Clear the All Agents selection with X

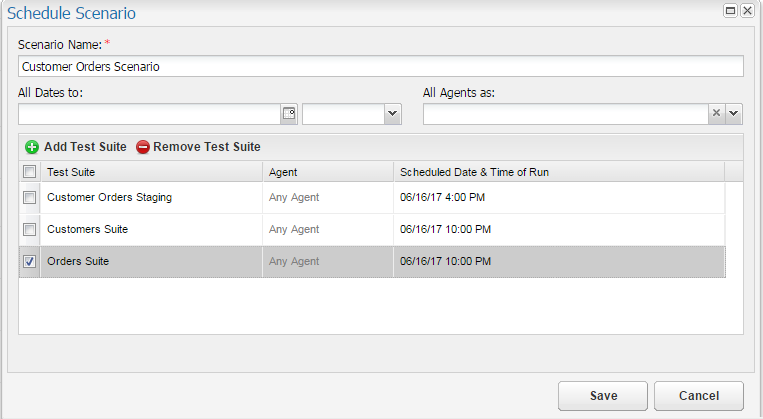click(x=716, y=114)
